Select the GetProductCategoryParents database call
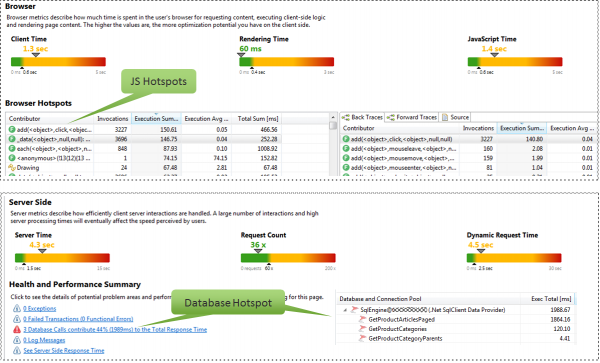The width and height of the screenshot is (600, 363). click(x=456, y=338)
